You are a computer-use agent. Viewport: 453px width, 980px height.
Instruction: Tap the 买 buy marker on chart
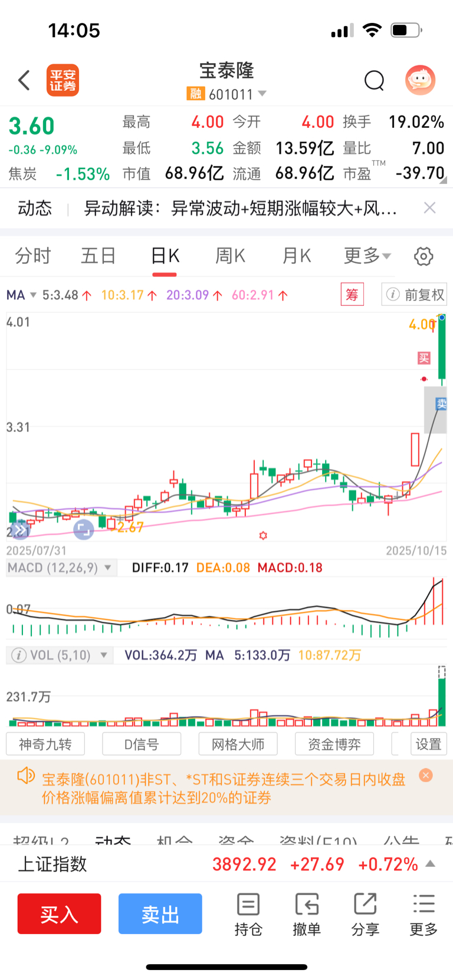[424, 358]
